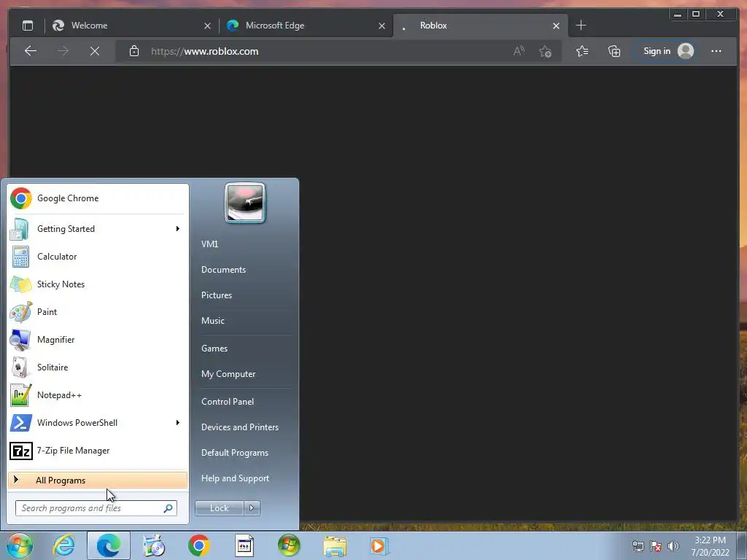The width and height of the screenshot is (747, 560).
Task: View site information lock icon
Action: [x=134, y=51]
